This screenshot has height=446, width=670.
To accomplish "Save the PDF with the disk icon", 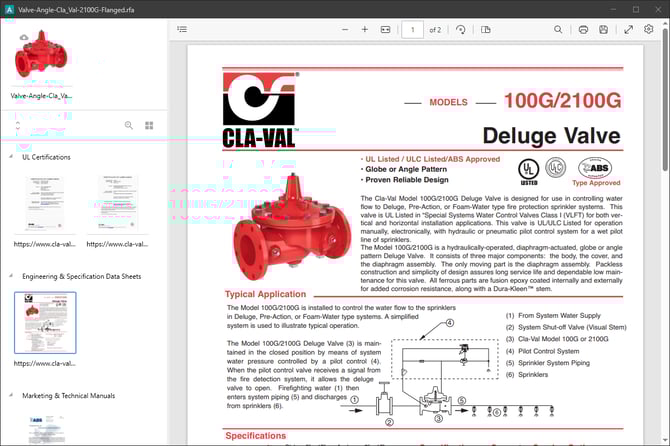I will click(x=604, y=30).
